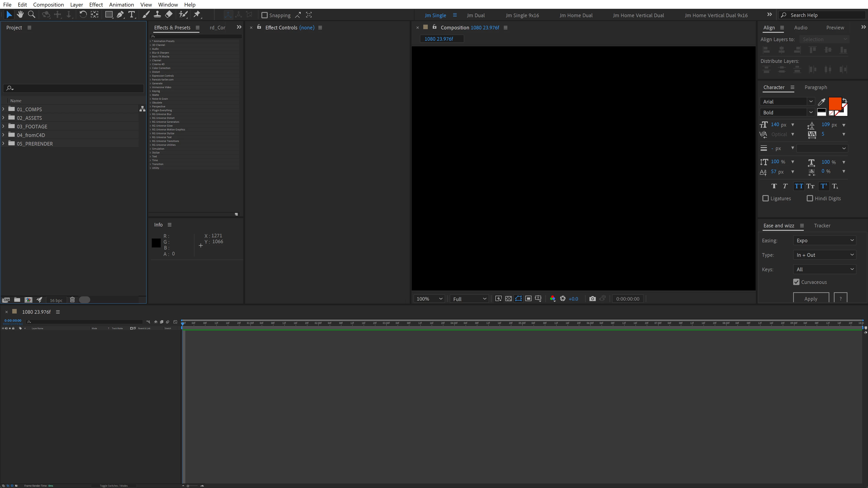Image resolution: width=868 pixels, height=488 pixels.
Task: Enable the Ligatures checkbox
Action: 766,198
